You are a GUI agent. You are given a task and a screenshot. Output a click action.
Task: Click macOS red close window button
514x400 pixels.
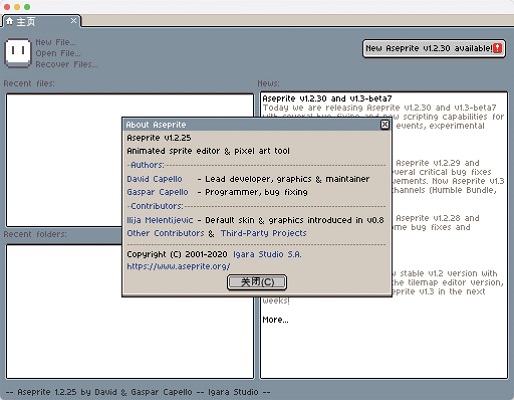click(x=7, y=7)
